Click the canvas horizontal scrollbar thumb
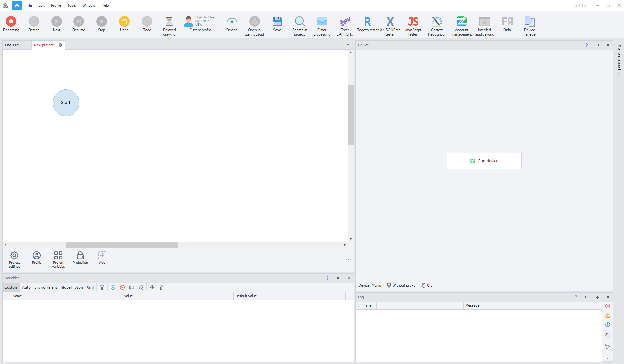 (x=122, y=245)
